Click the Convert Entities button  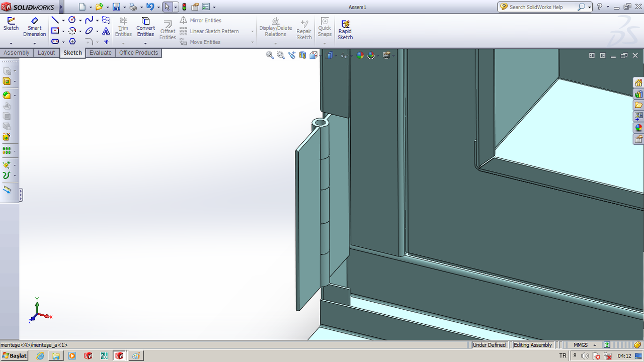(x=145, y=27)
